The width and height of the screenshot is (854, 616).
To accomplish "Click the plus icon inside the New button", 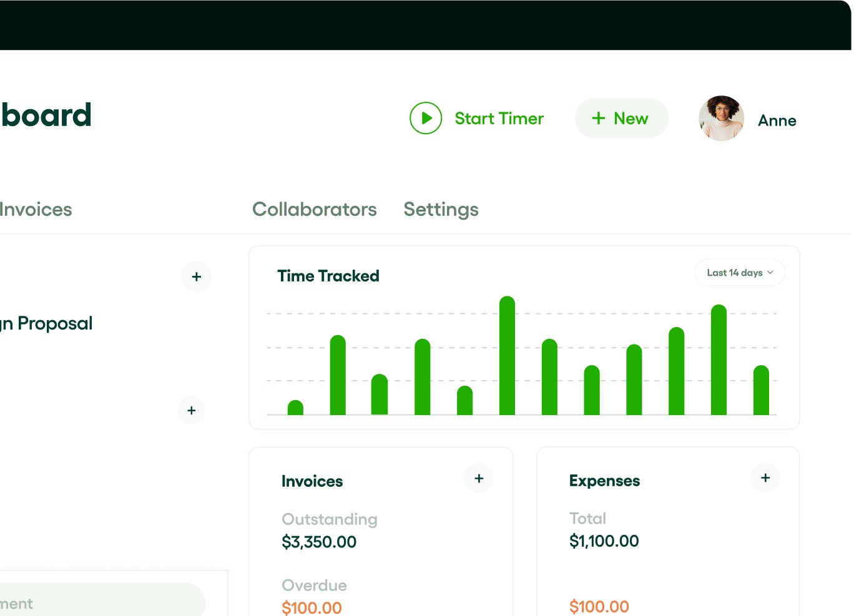I will [x=598, y=118].
